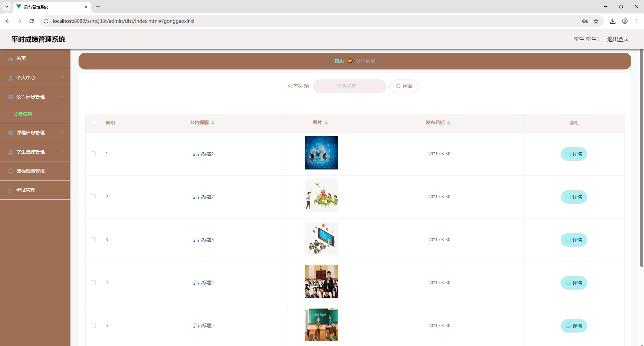This screenshot has height=346, width=644.
Task: Focus the 公告标题 search input field
Action: click(x=349, y=86)
